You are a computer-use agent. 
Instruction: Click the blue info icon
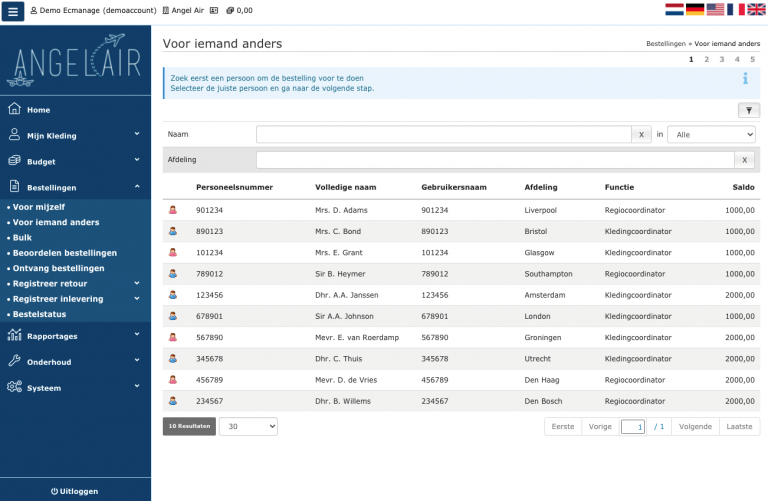click(x=745, y=79)
